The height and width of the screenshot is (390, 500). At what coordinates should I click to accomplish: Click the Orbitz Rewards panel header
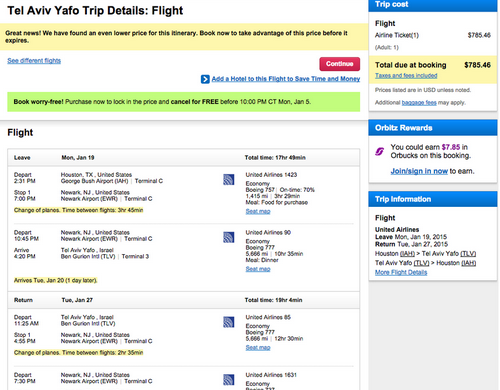pos(433,128)
